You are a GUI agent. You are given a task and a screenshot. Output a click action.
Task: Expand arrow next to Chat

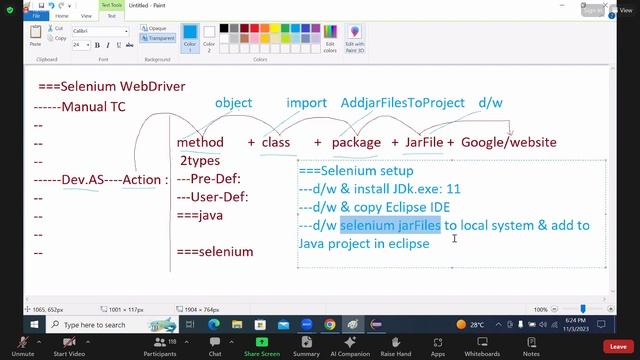coord(231,342)
